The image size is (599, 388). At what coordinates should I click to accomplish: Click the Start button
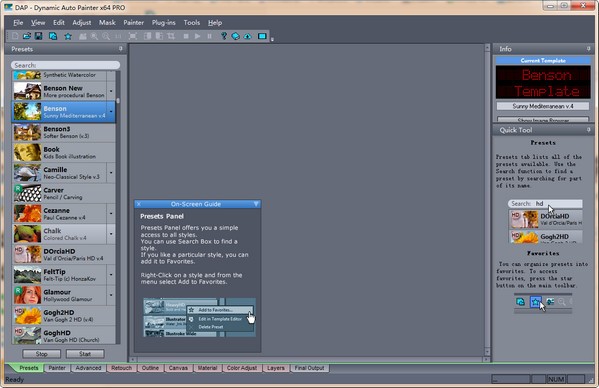85,354
